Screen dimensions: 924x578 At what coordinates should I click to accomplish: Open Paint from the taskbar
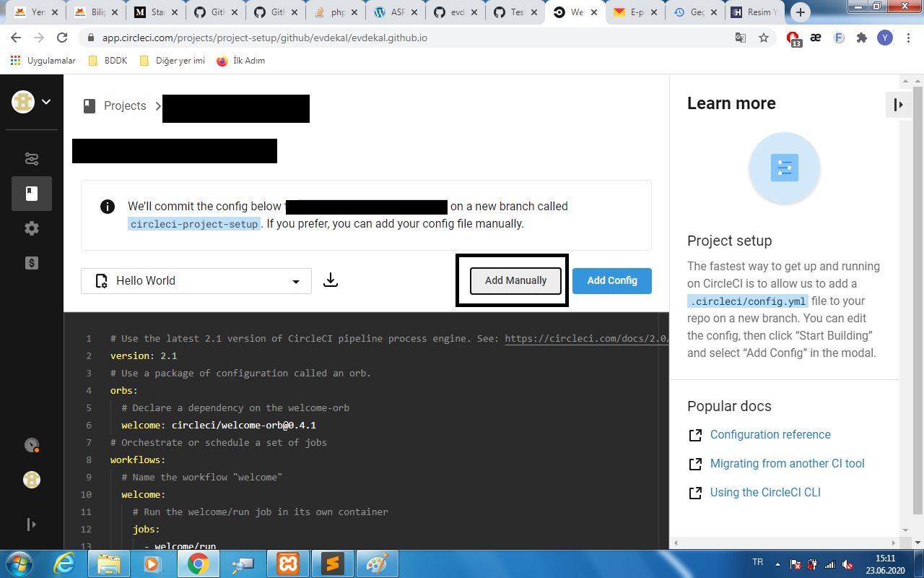[378, 564]
